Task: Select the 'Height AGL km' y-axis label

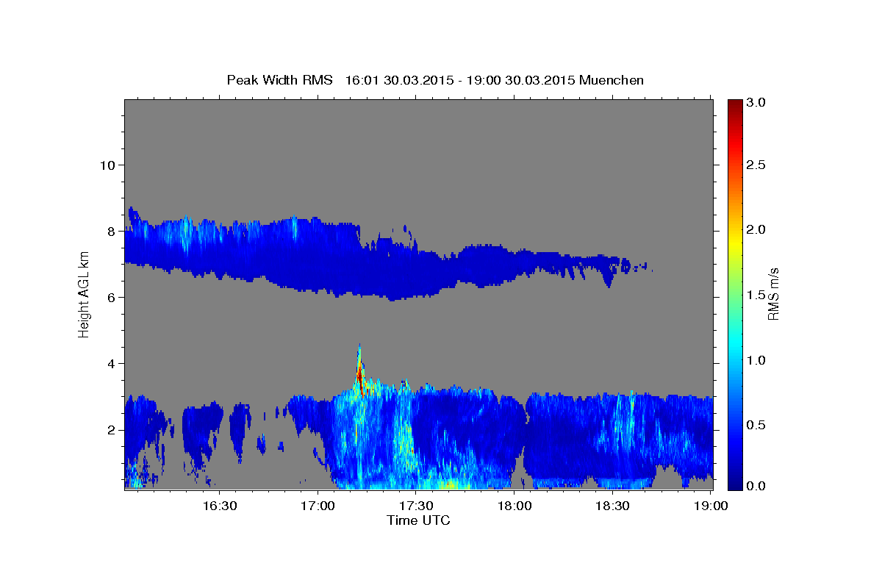Action: point(84,293)
